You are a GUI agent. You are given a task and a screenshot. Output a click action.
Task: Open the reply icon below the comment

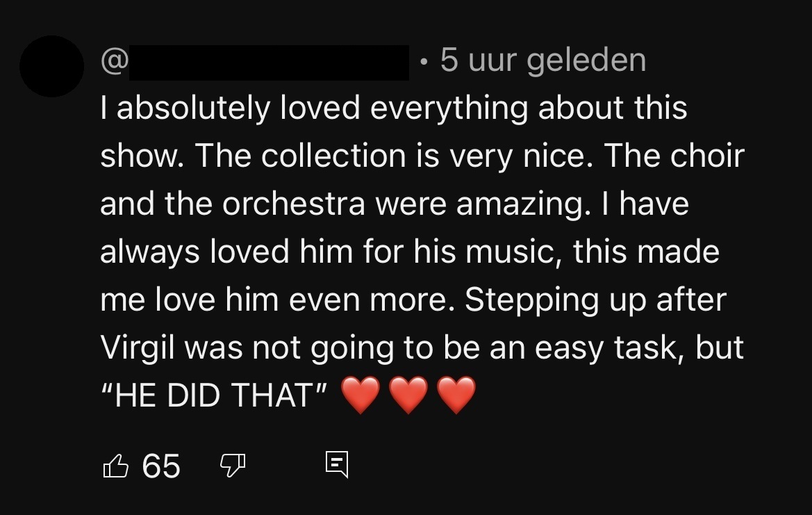337,464
